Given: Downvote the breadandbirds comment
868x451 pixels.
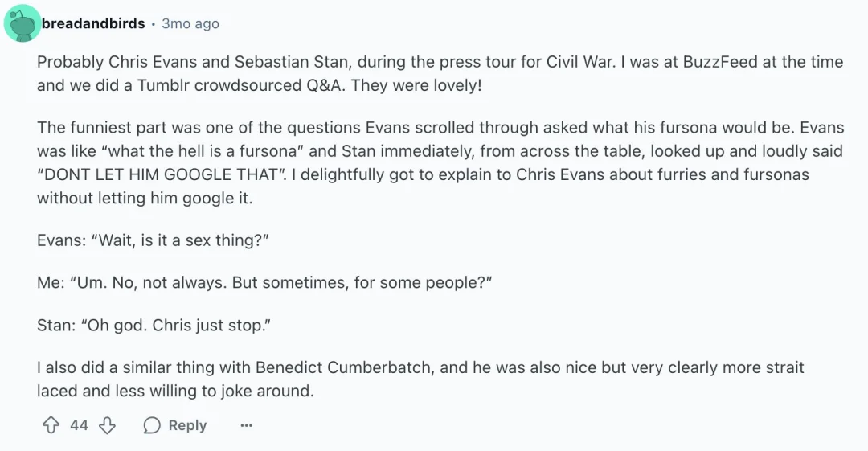Looking at the screenshot, I should click(x=107, y=425).
